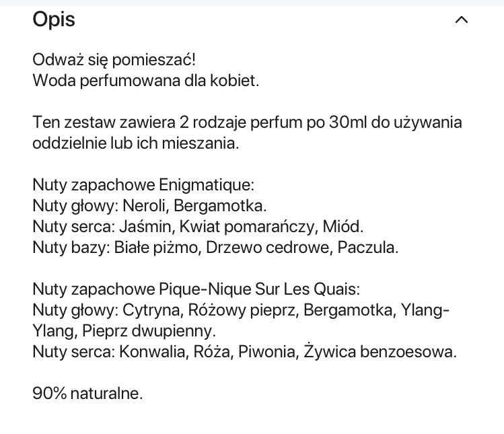Click the '90% naturalne.' line

click(87, 394)
